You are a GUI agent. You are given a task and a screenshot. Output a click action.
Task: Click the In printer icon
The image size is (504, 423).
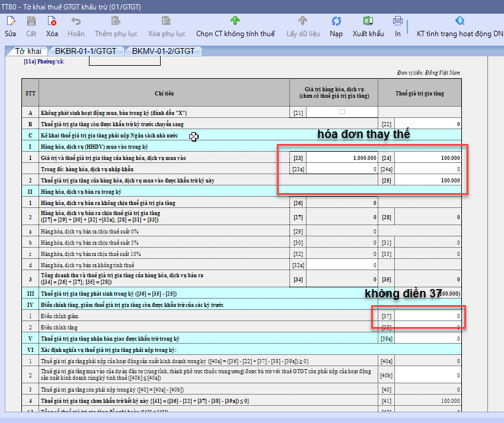tap(398, 21)
